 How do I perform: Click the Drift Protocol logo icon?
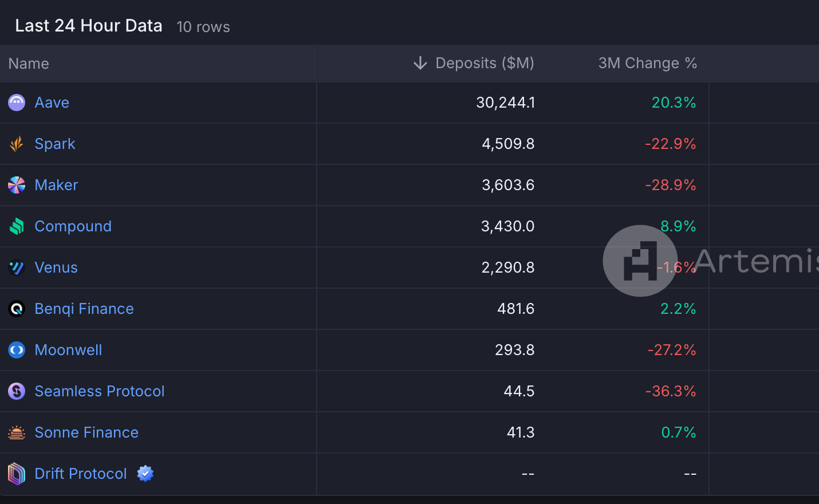(x=17, y=474)
